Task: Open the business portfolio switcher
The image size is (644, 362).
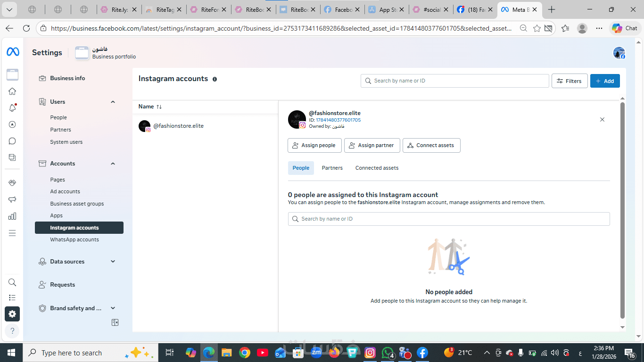Action: tap(106, 53)
